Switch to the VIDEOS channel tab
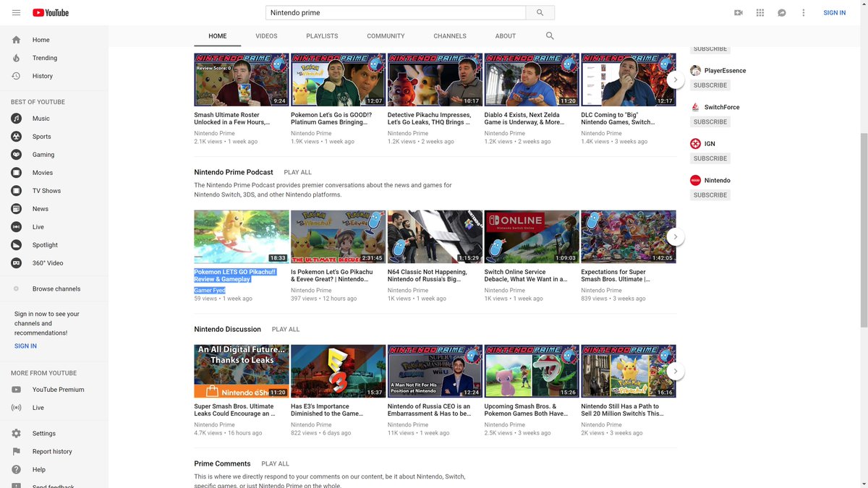Image resolution: width=868 pixels, height=488 pixels. 266,36
